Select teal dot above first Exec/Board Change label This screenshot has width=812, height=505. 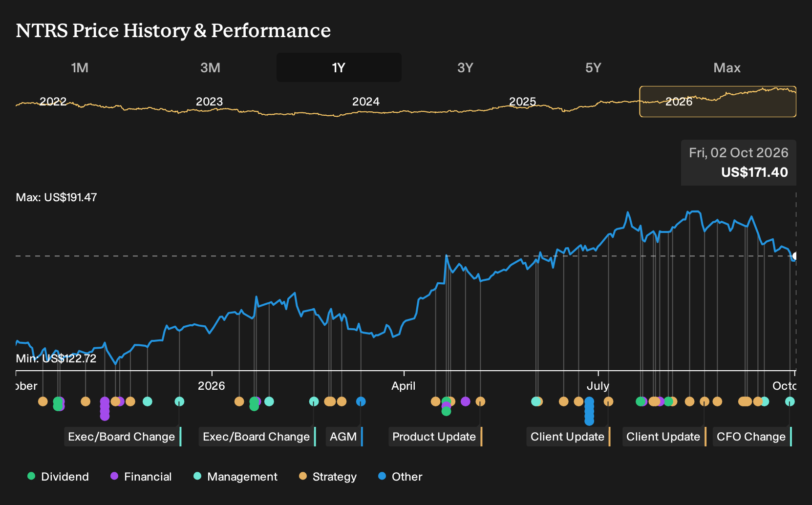point(179,401)
